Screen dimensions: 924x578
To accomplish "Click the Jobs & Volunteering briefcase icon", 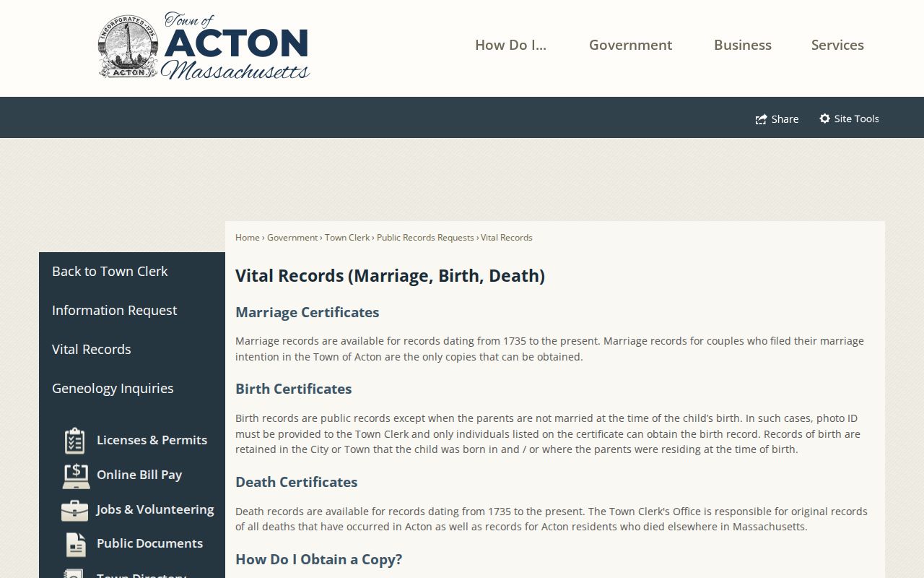I will (75, 510).
